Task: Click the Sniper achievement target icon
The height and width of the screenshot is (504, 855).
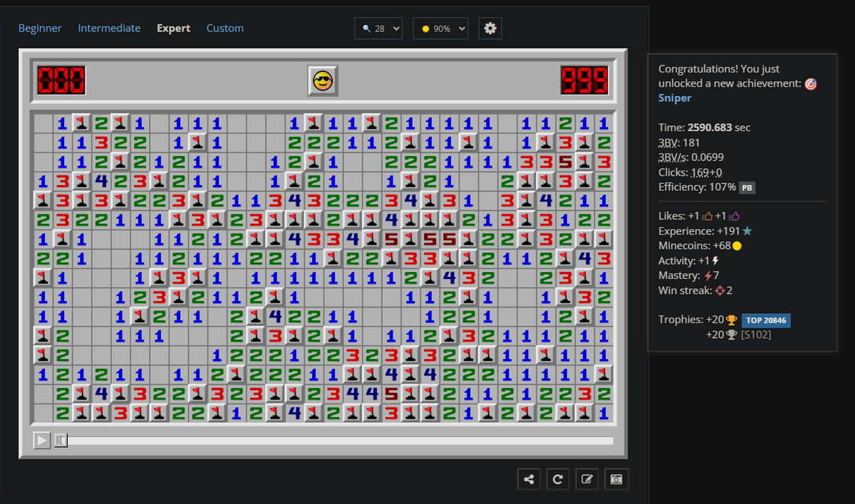Action: (810, 83)
